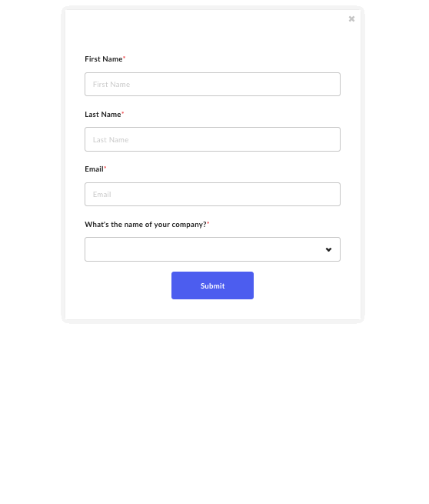Click the red asterisk after the company question
Viewport: 429px width, 504px height.
(208, 222)
